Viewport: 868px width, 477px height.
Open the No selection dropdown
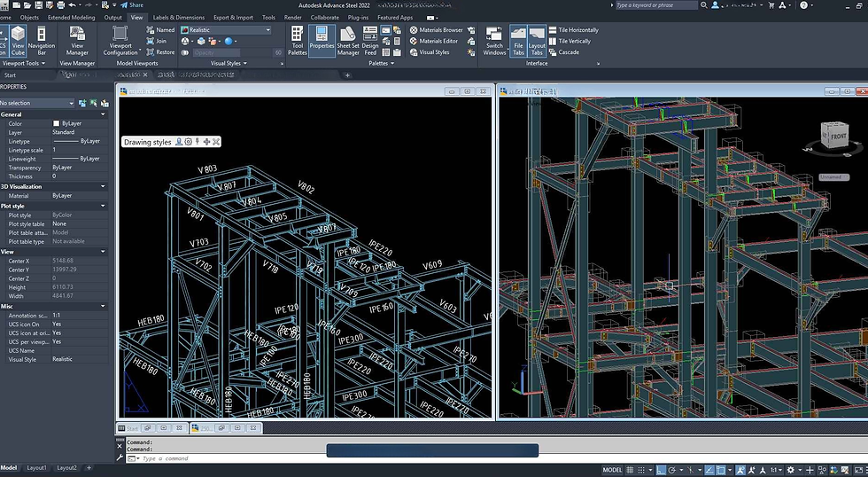(37, 103)
